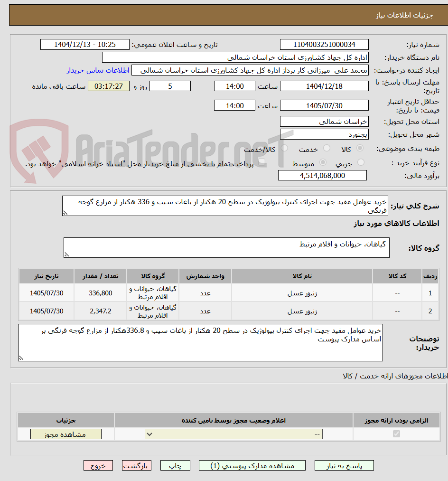Toggle the Islamic treasury payment checkbox
This screenshot has width=448, height=481.
262,162
